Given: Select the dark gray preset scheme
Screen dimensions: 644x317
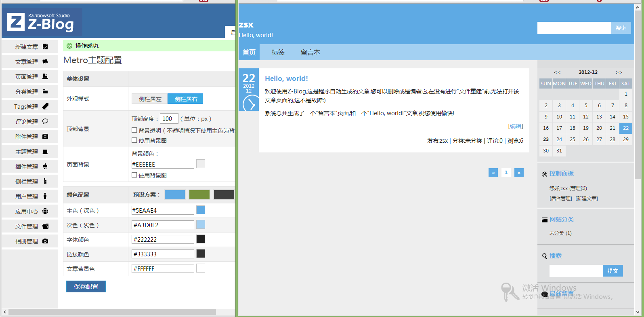Looking at the screenshot, I should [x=224, y=194].
